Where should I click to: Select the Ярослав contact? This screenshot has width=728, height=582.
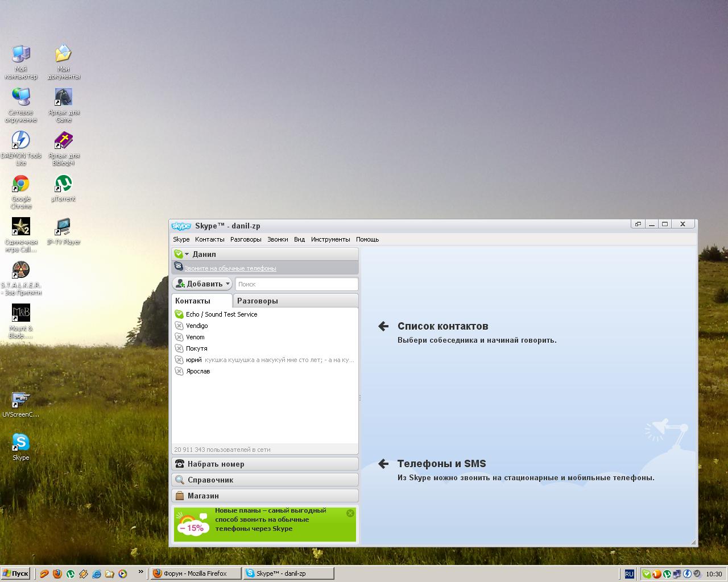265,371
